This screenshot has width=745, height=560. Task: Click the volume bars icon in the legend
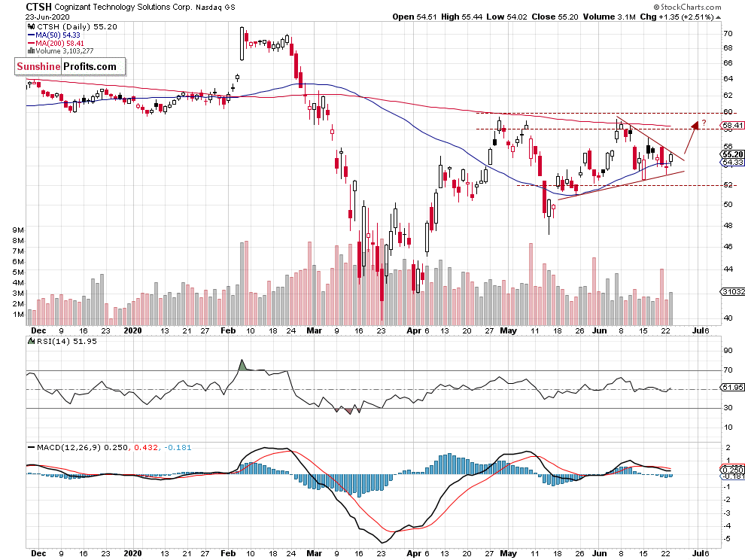(x=31, y=51)
